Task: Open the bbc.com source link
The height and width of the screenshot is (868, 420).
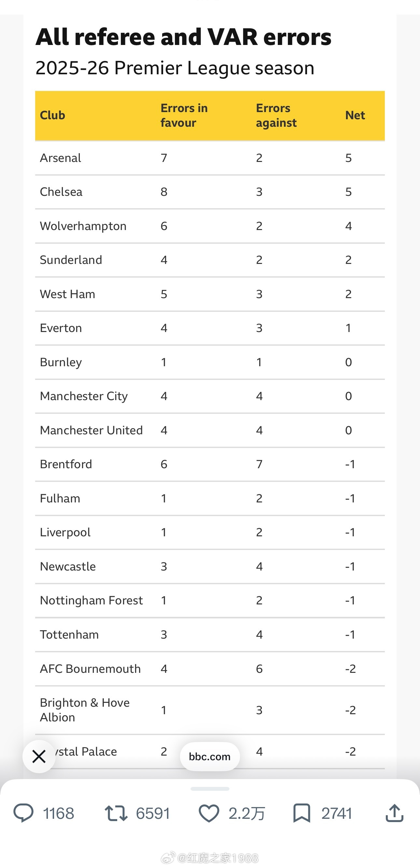Action: (210, 757)
